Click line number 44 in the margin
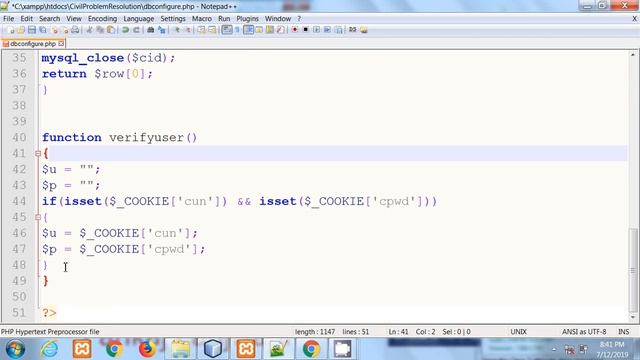The image size is (640, 360). (19, 201)
